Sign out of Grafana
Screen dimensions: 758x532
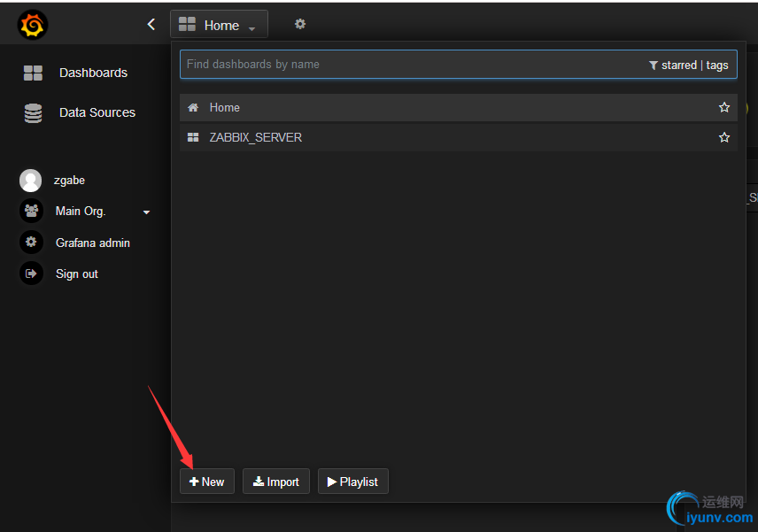[77, 274]
